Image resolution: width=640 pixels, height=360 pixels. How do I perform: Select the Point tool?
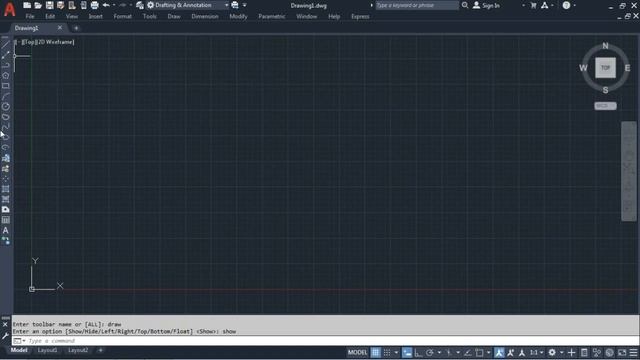point(5,179)
